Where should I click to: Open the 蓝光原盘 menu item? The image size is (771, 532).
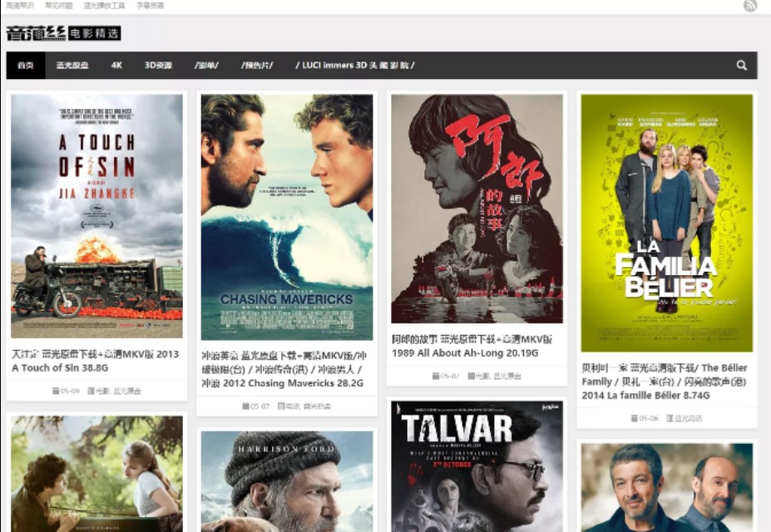pyautogui.click(x=72, y=66)
